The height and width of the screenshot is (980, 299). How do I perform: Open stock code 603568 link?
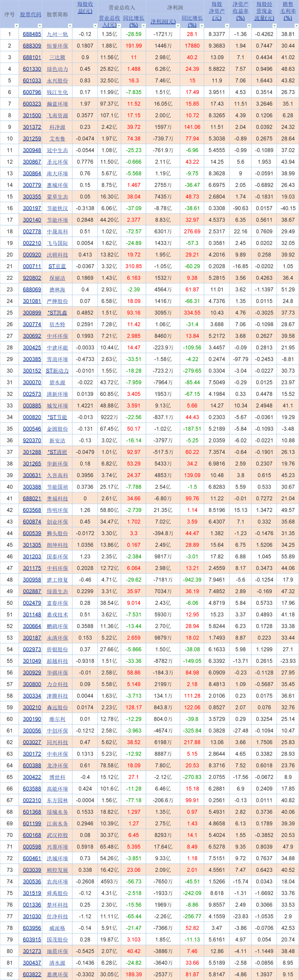click(x=32, y=510)
